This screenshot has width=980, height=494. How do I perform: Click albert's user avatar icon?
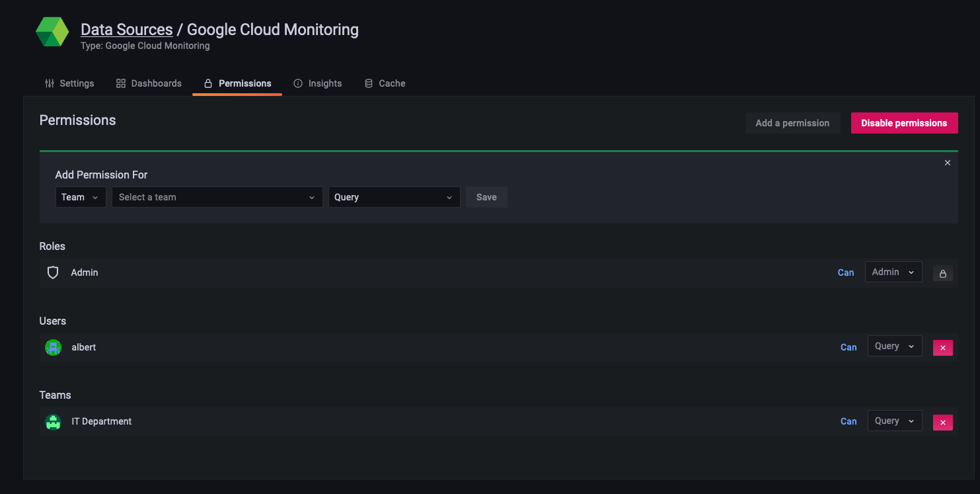pyautogui.click(x=53, y=347)
